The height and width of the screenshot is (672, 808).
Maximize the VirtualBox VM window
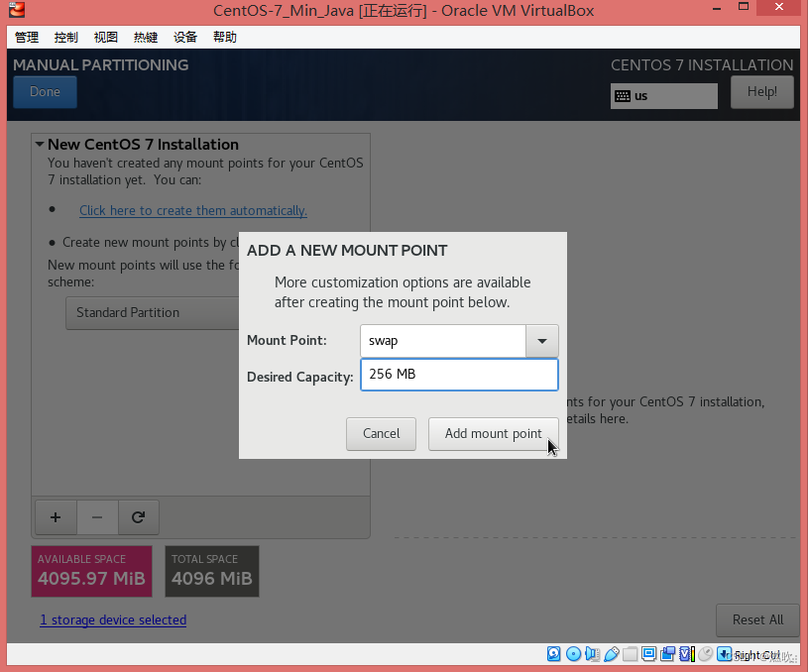point(744,7)
